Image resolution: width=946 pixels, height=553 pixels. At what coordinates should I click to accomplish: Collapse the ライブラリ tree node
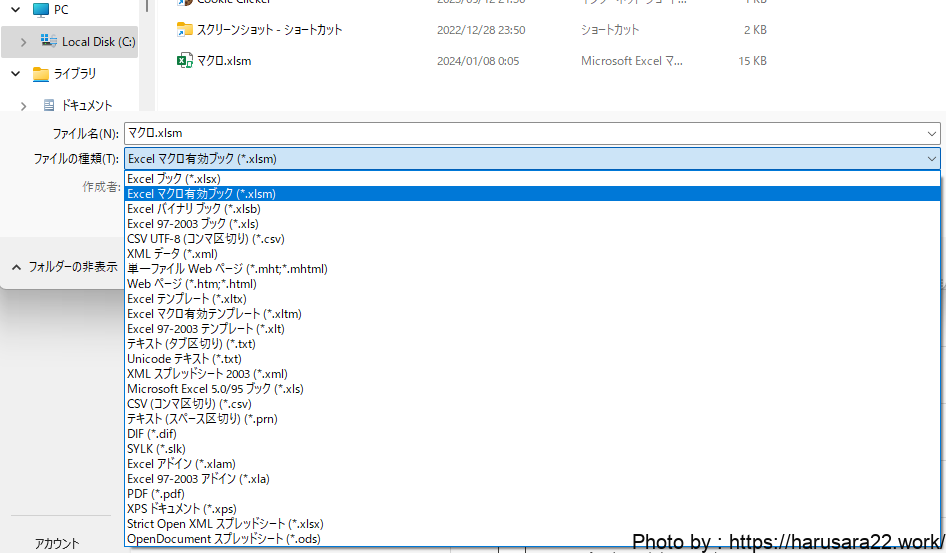pyautogui.click(x=15, y=74)
